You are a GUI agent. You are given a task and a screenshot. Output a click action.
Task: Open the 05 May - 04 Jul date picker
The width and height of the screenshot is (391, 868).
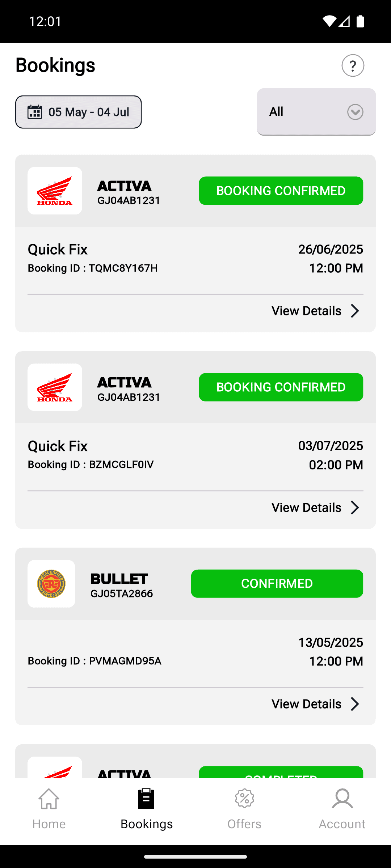[79, 112]
